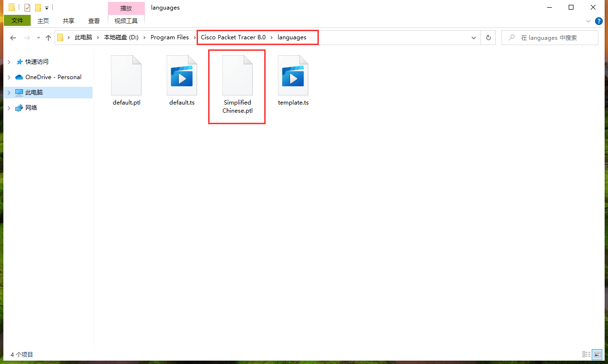This screenshot has width=608, height=364.
Task: Click 本地磁盘 (D:) in the breadcrumb
Action: point(121,37)
